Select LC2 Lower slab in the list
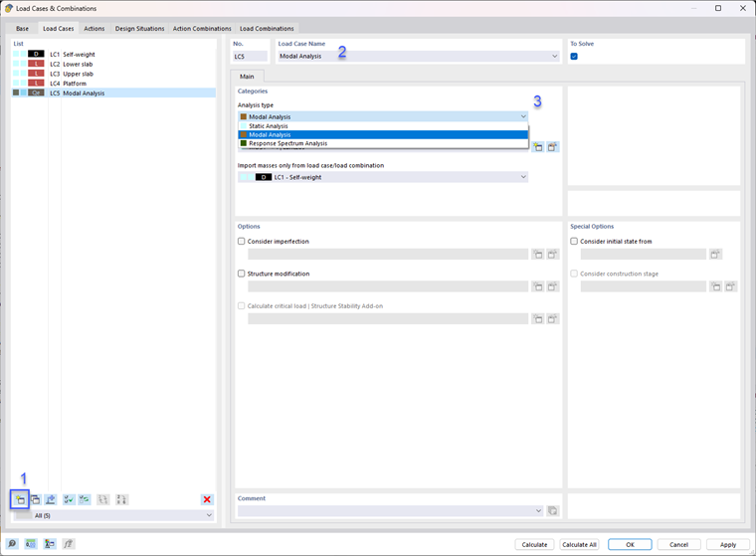 [x=113, y=64]
